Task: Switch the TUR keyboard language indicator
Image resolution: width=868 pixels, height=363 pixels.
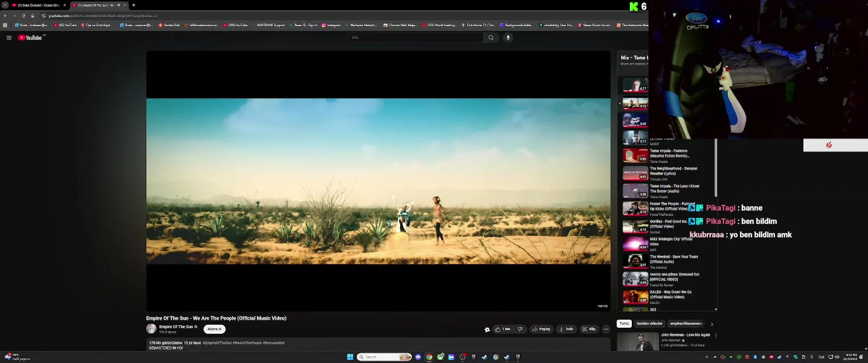Action: click(821, 357)
